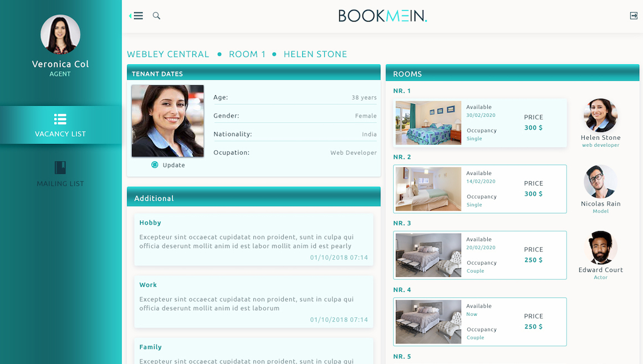Click the "30/02/2020" availability date

pyautogui.click(x=481, y=115)
